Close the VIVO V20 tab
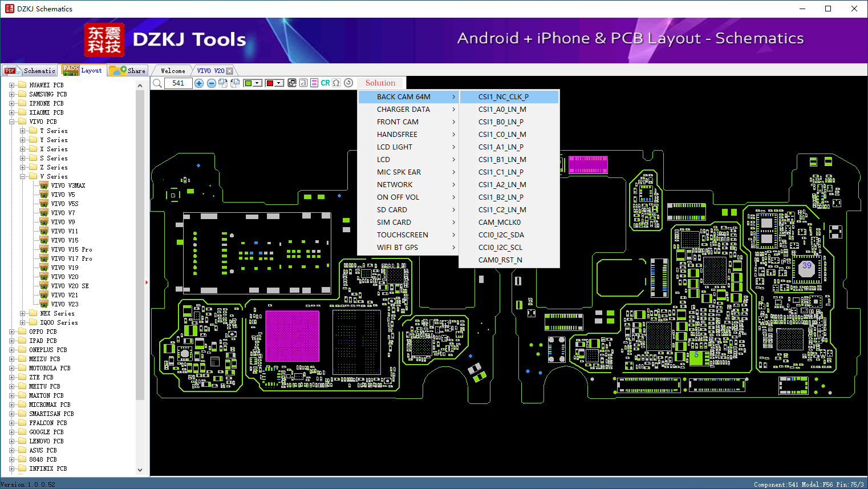This screenshot has width=868, height=489. [230, 71]
